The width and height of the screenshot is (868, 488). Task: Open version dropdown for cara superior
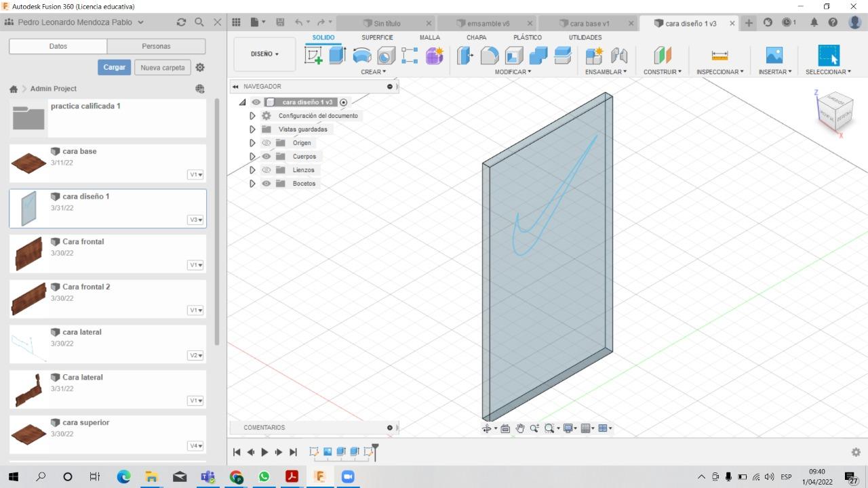(x=196, y=446)
